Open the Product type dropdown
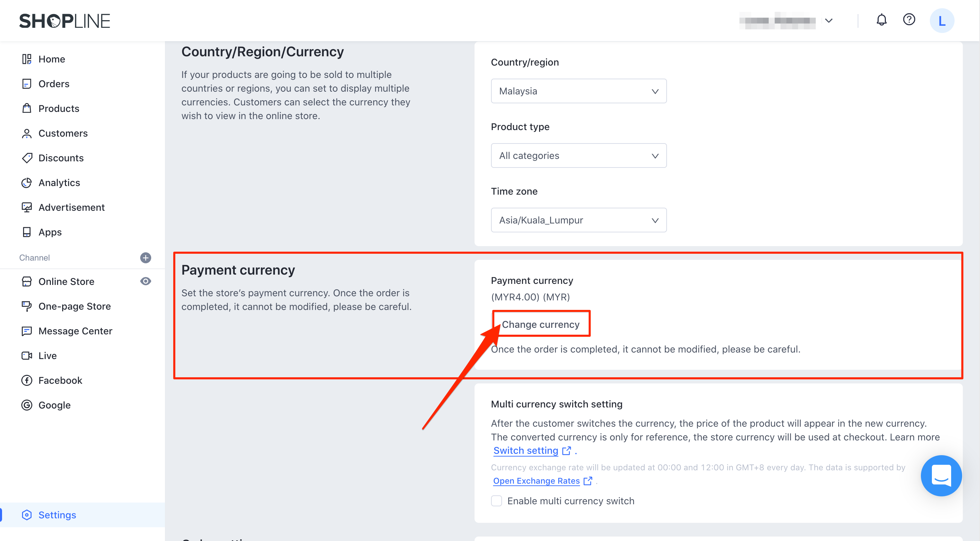Image resolution: width=980 pixels, height=541 pixels. click(x=578, y=156)
